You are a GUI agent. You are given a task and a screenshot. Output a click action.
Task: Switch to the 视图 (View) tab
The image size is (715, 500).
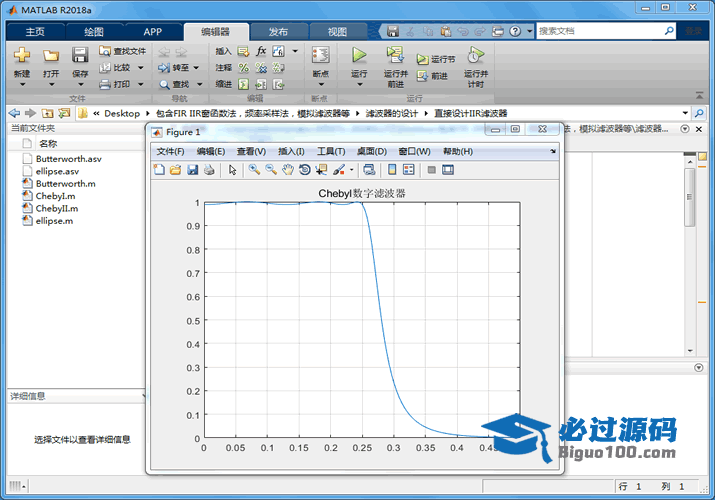[337, 31]
